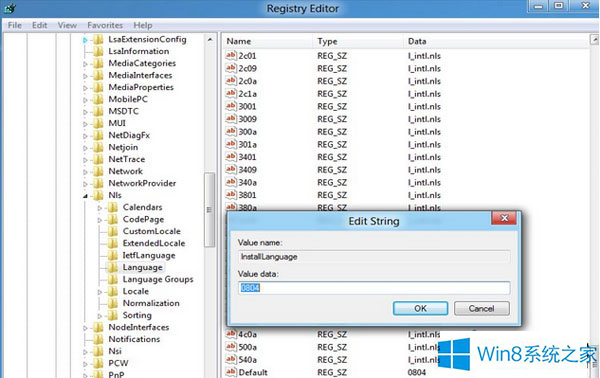
Task: Click OK in Edit String dialog
Action: [420, 308]
